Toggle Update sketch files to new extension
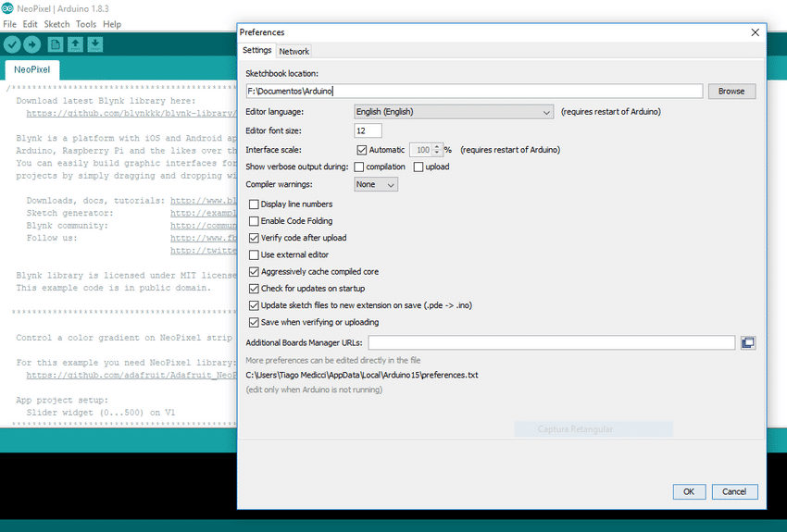Viewport: 787px width, 532px height. 254,305
